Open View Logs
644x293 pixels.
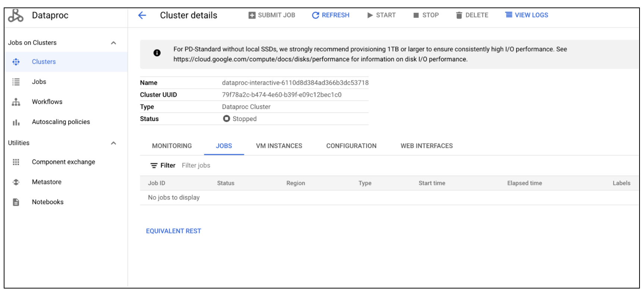point(527,15)
